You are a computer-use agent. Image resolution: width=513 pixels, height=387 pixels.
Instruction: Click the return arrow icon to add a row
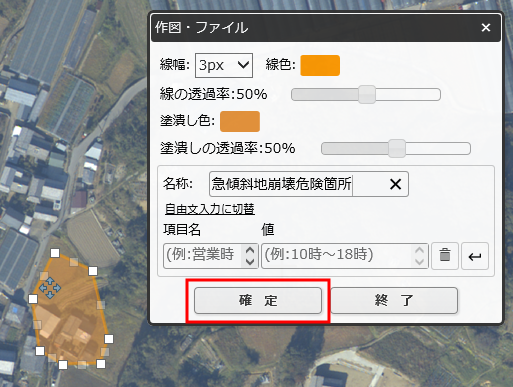[x=475, y=256]
